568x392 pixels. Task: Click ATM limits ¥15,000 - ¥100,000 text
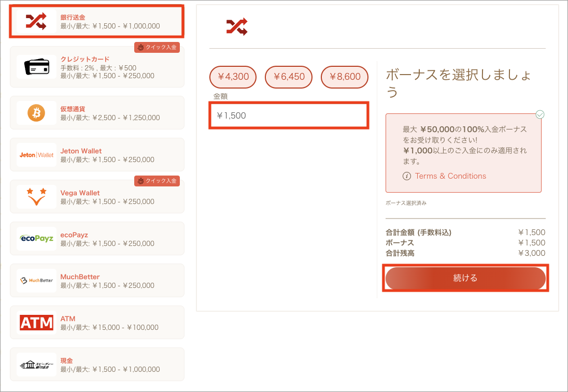(109, 328)
